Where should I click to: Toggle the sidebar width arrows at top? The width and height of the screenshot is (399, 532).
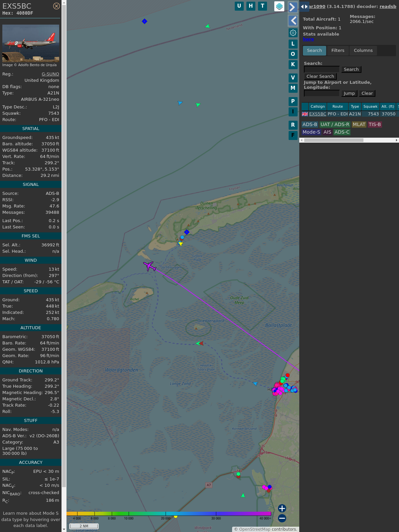pos(304,7)
